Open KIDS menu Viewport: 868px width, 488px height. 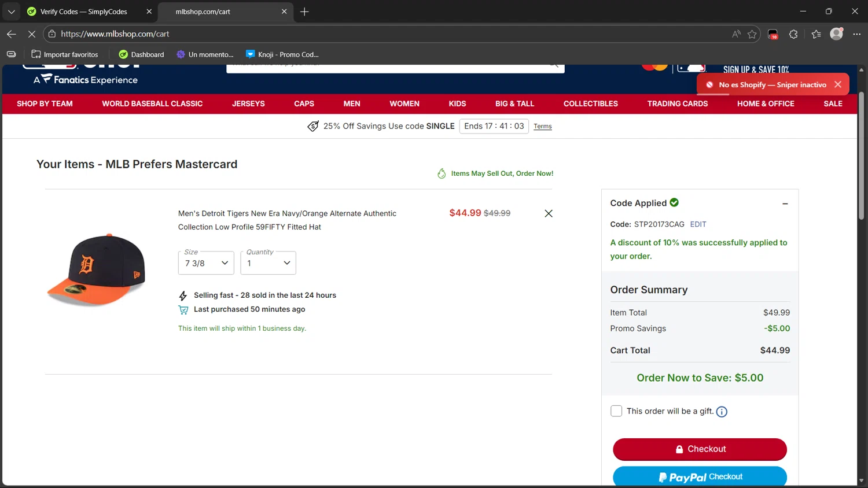[x=457, y=104]
